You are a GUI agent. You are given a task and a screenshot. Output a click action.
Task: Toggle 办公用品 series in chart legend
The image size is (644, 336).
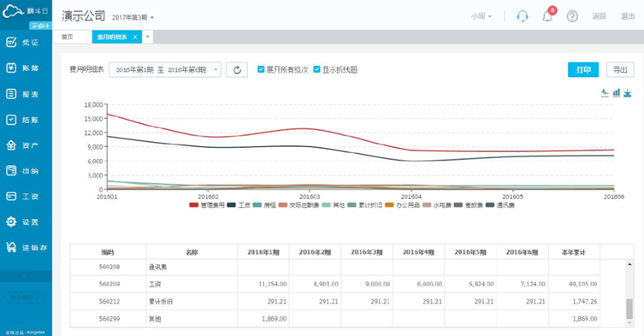tap(402, 205)
